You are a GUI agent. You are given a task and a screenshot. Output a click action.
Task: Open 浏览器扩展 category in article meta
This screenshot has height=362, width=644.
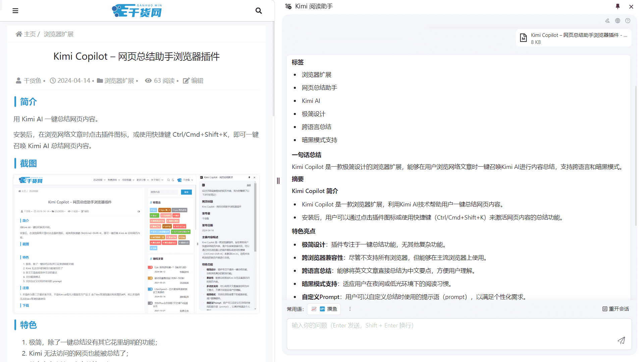pyautogui.click(x=119, y=81)
